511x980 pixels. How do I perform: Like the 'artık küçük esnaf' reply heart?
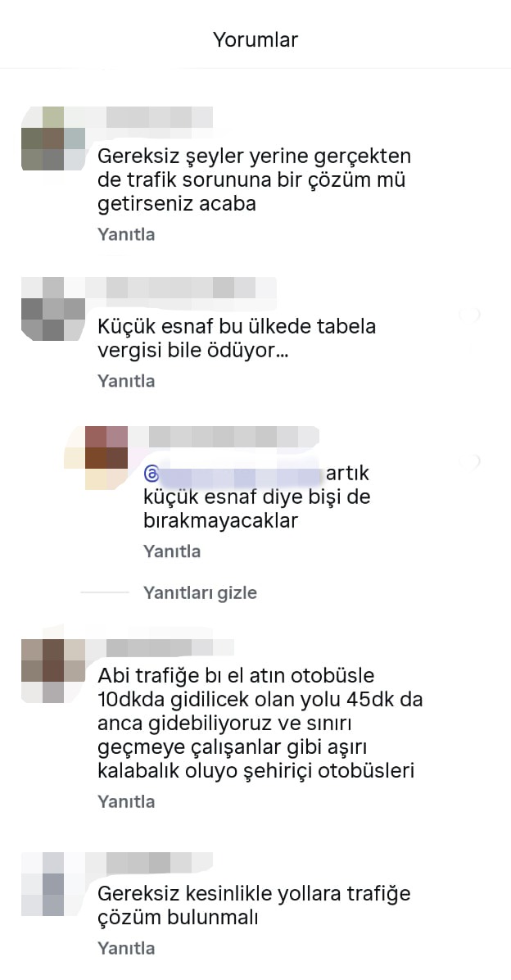click(x=469, y=461)
